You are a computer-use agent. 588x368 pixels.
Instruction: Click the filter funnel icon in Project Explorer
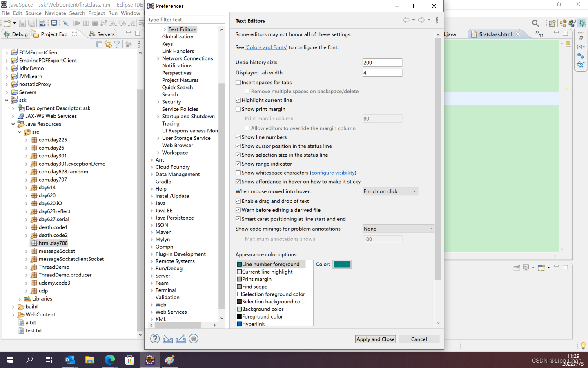[x=117, y=44]
